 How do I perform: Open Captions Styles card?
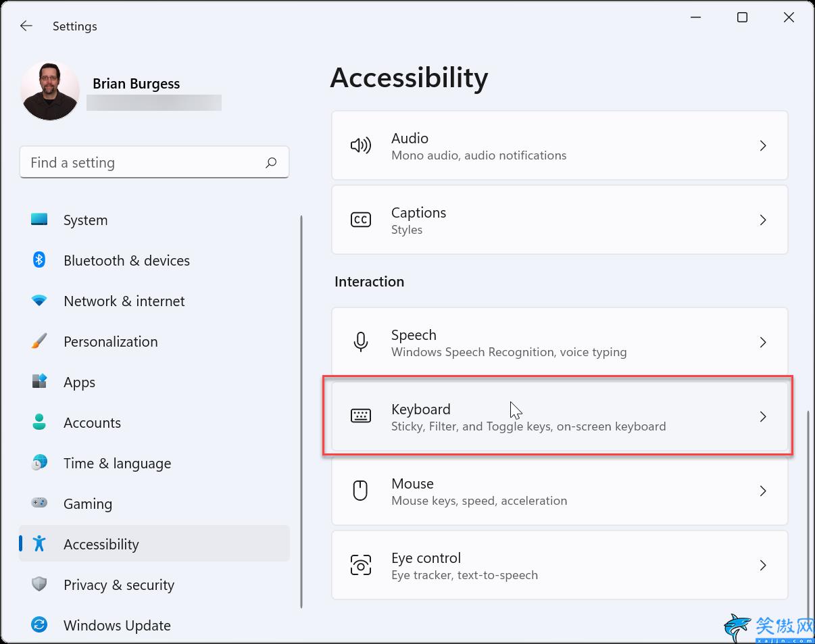(560, 220)
